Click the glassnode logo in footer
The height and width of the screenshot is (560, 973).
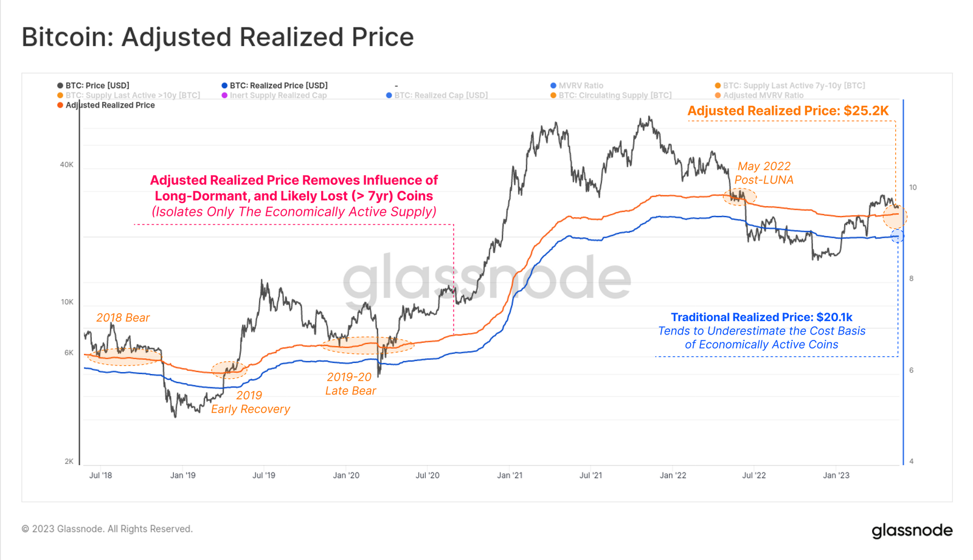pyautogui.click(x=912, y=530)
